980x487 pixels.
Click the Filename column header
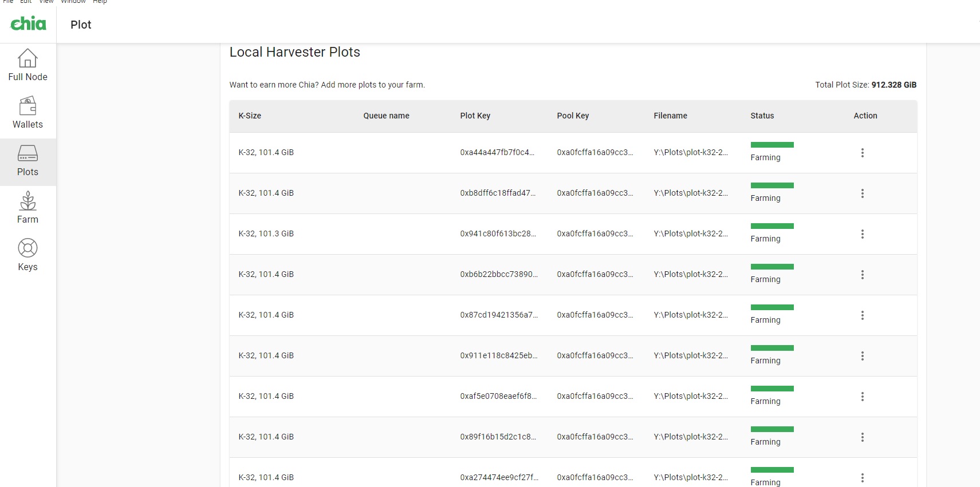click(670, 116)
